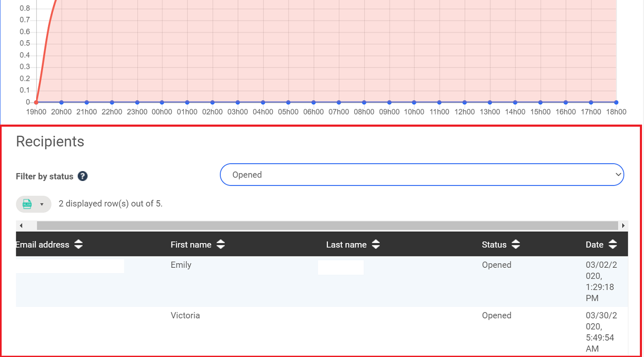
Task: Click the left arrow of the horizontal scrollbar
Action: click(21, 226)
